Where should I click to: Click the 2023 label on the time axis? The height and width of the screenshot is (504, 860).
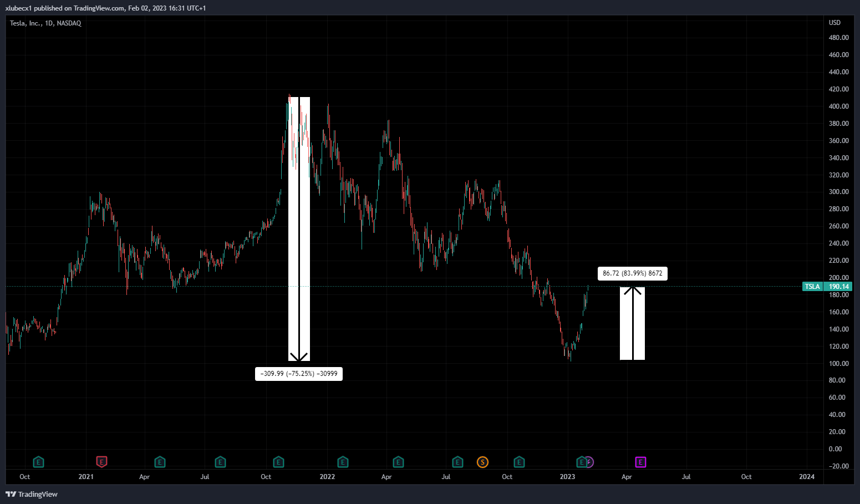coord(567,477)
